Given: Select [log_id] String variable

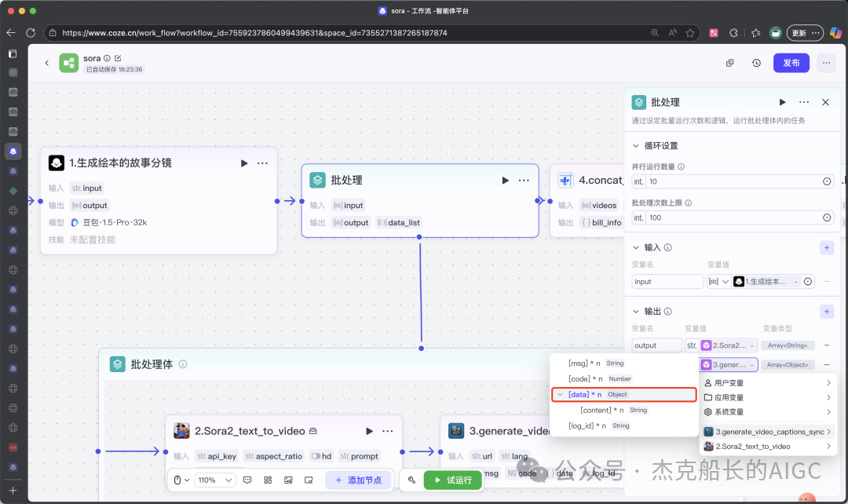Looking at the screenshot, I should pos(623,426).
